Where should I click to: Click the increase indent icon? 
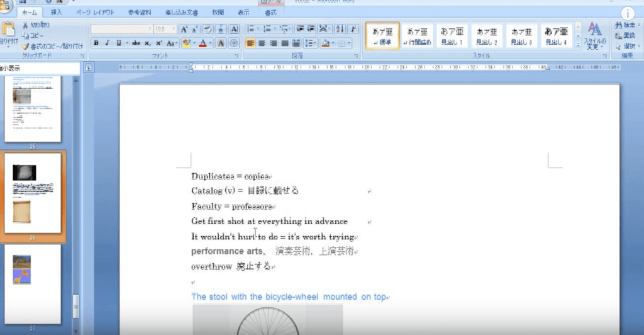310,29
